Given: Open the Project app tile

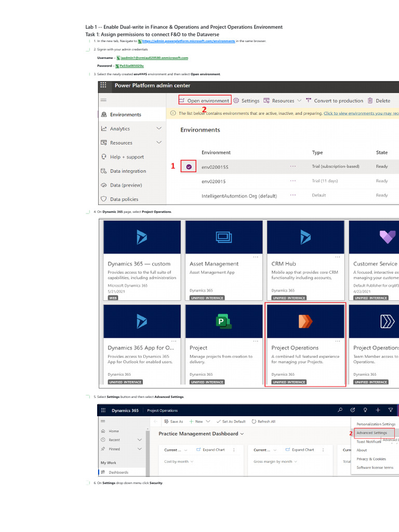Looking at the screenshot, I should click(x=224, y=344).
